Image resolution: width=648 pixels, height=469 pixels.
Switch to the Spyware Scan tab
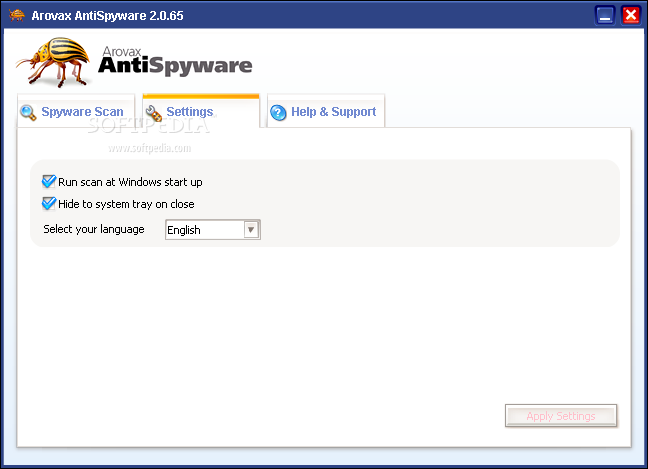tap(76, 111)
